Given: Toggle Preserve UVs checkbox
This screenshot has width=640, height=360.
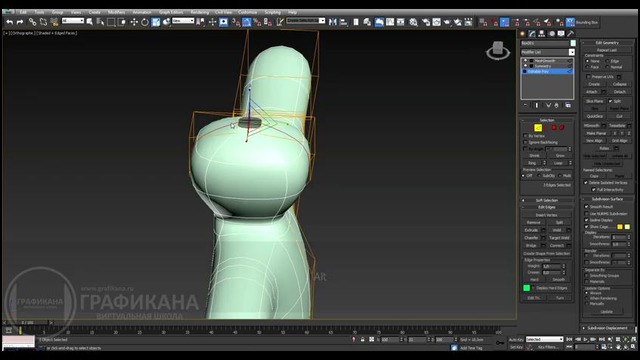Looking at the screenshot, I should [588, 77].
